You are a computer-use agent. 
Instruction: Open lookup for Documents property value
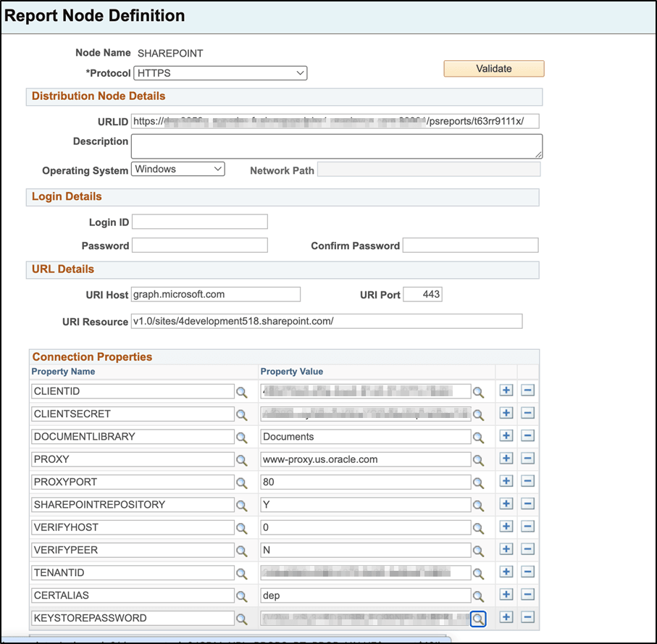point(478,438)
